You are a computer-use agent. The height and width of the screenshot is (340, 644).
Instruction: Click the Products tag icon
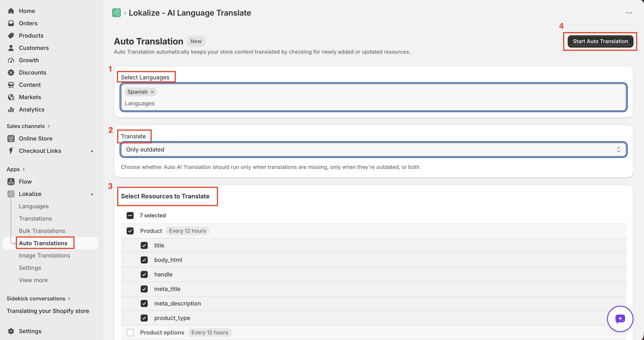[11, 36]
